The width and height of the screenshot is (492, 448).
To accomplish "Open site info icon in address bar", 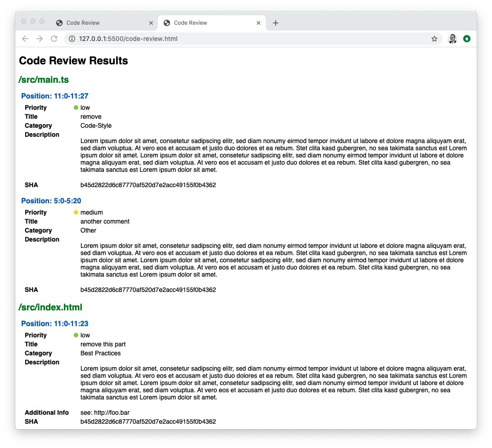I will [x=72, y=39].
